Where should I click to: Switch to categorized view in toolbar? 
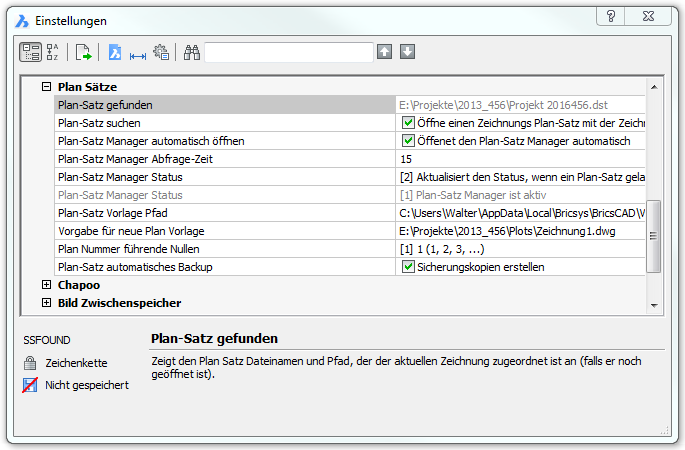[30, 52]
